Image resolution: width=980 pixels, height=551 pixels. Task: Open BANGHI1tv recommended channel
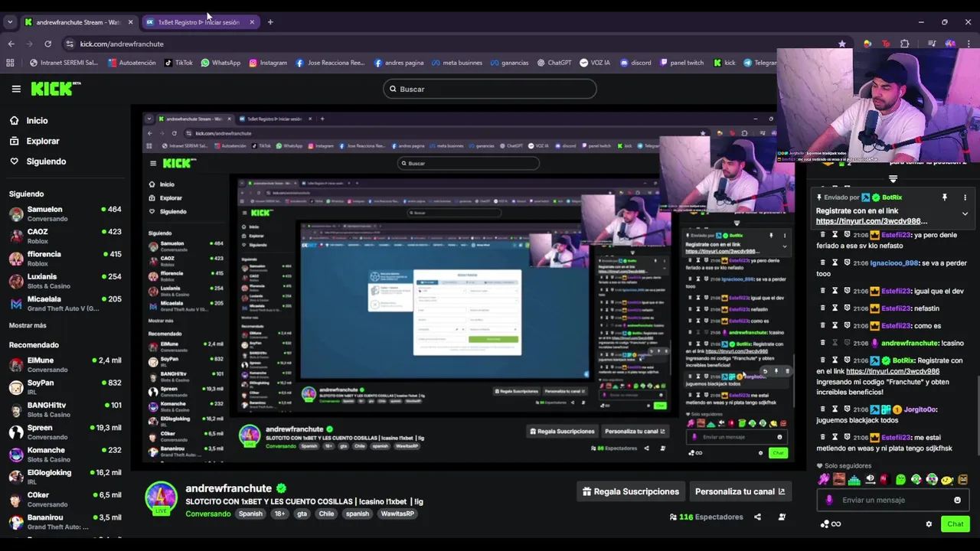(x=65, y=409)
